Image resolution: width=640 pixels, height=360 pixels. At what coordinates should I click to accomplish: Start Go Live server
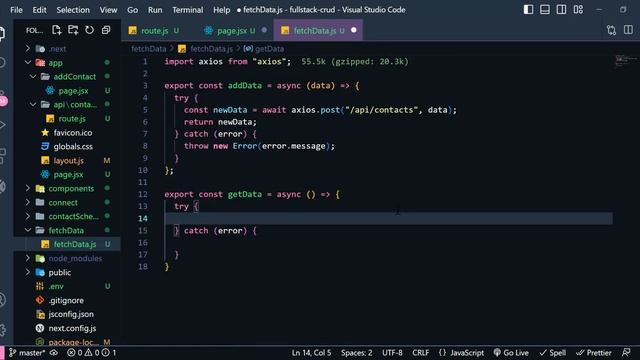coord(511,353)
